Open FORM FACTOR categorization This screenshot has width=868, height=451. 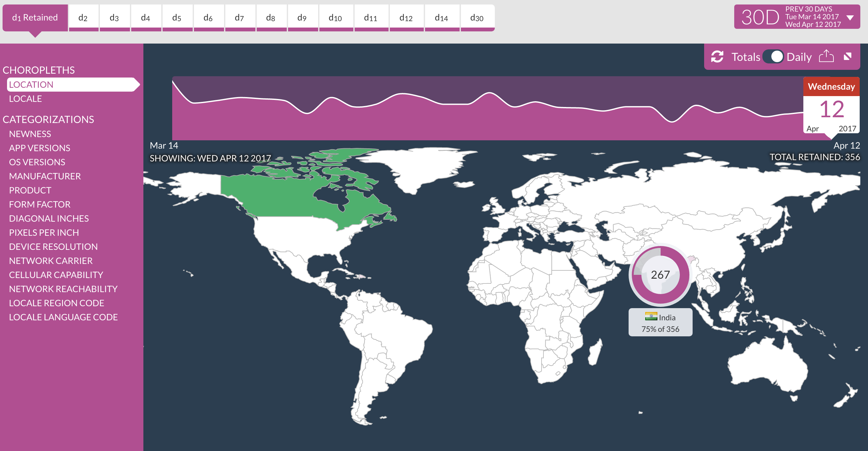[x=40, y=205]
